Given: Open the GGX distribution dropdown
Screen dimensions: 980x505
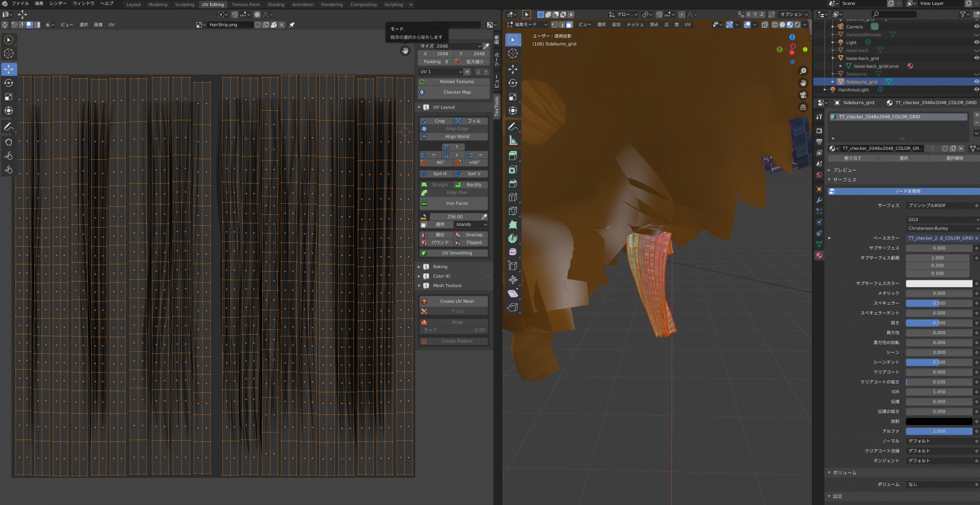Looking at the screenshot, I should [x=942, y=219].
